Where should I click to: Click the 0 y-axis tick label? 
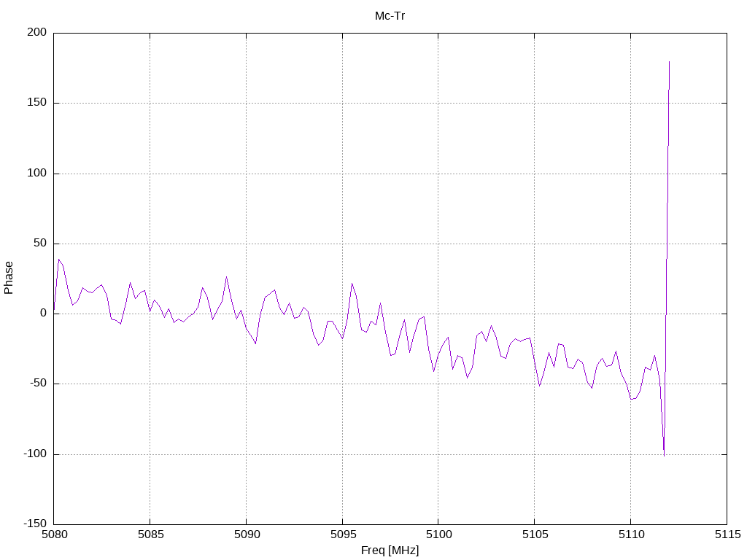43,314
